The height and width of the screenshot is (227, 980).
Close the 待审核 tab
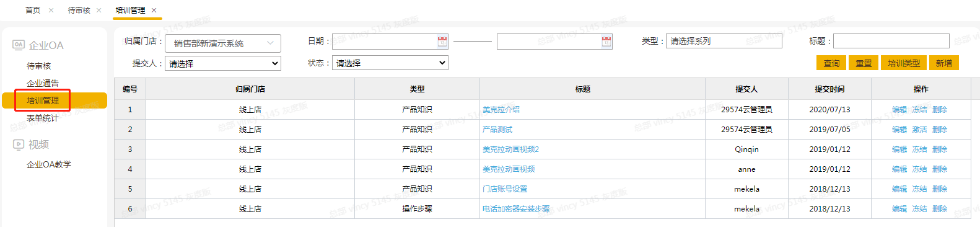click(98, 11)
